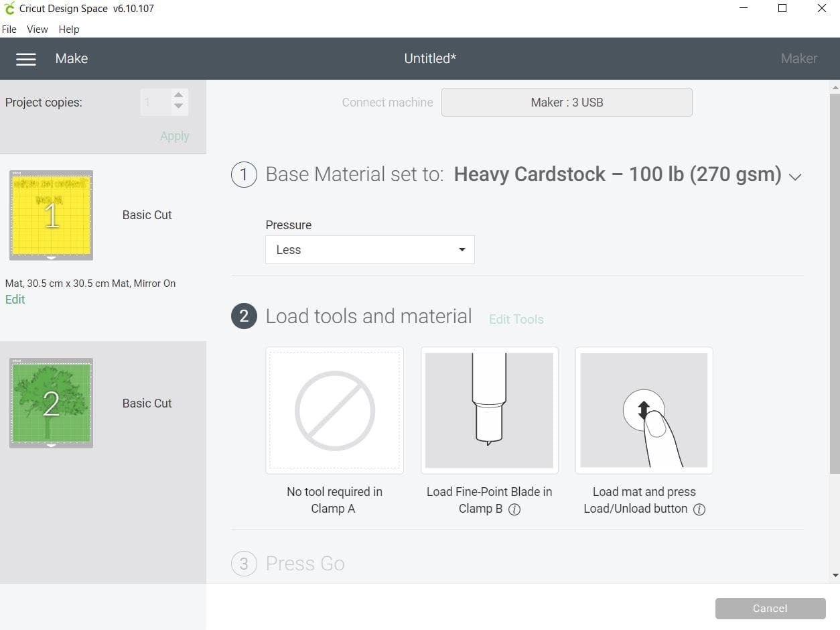Close the Cricut Design Space window
The width and height of the screenshot is (840, 630).
click(822, 9)
